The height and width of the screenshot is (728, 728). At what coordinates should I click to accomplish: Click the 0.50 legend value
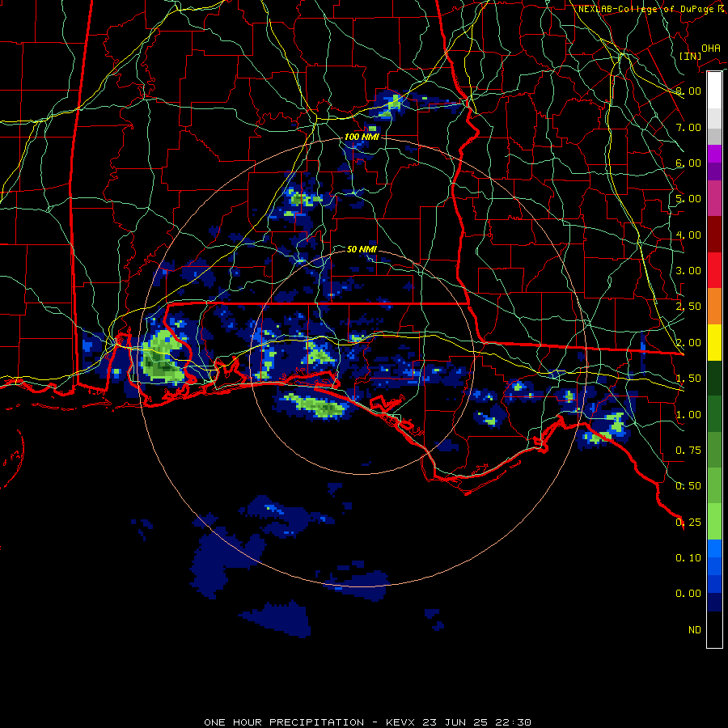click(688, 486)
